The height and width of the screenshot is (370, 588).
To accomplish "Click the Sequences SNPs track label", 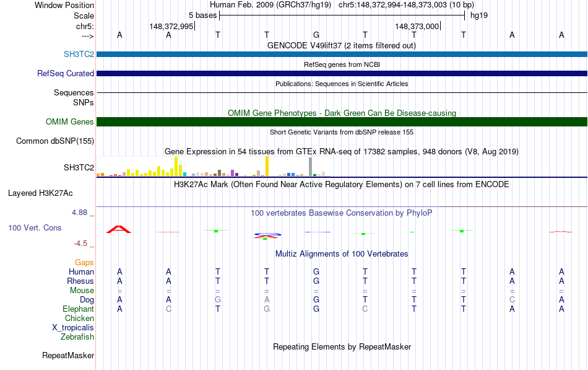I will point(74,97).
